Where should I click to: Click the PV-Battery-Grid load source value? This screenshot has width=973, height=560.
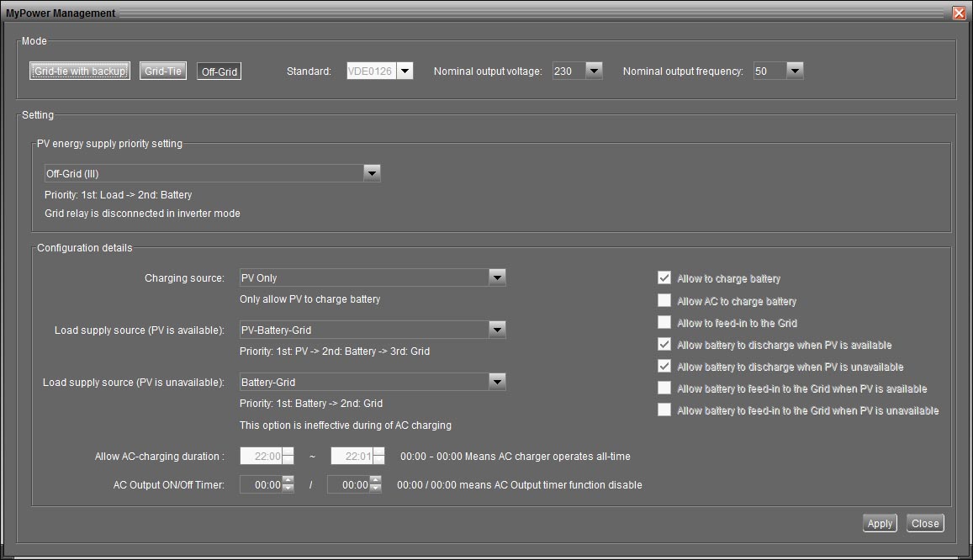pyautogui.click(x=364, y=330)
